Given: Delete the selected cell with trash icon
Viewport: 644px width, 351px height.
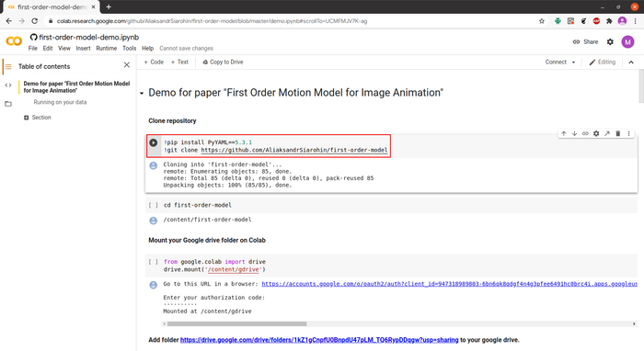Looking at the screenshot, I should pos(617,133).
